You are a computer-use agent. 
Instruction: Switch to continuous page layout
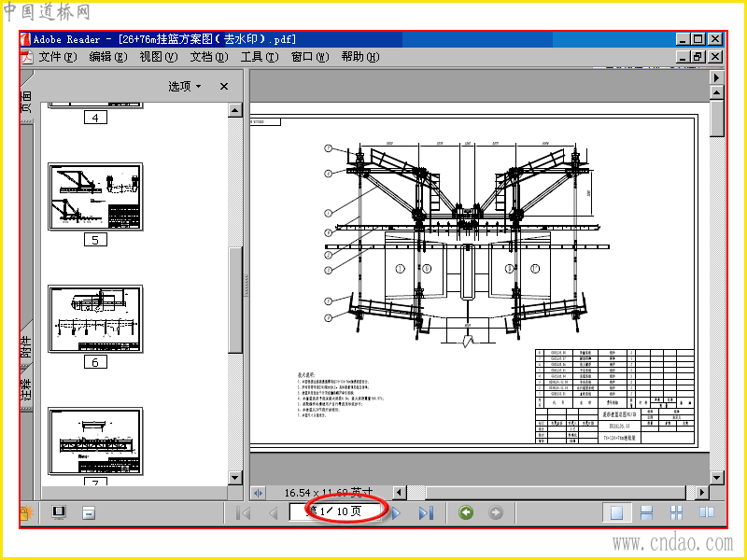tap(646, 512)
